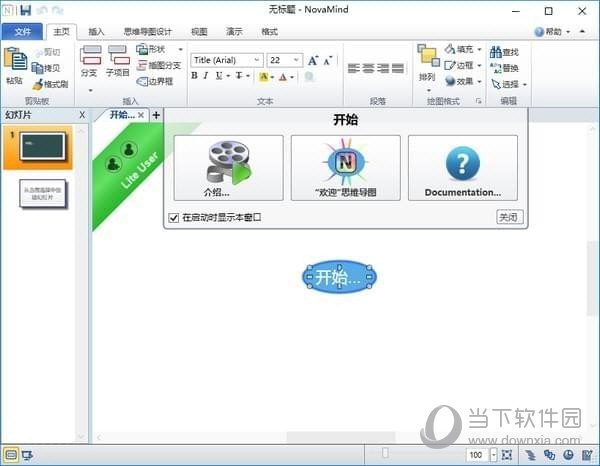Expand the Shape (形状) dropdown arrow
This screenshot has height=466, width=600.
[x=180, y=49]
